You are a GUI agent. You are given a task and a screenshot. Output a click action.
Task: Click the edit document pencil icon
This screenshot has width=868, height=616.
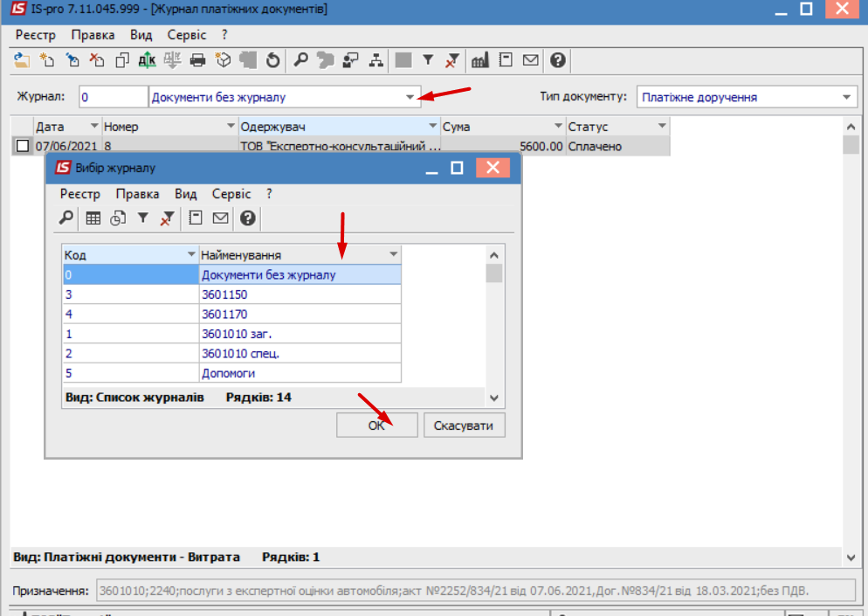pyautogui.click(x=72, y=59)
